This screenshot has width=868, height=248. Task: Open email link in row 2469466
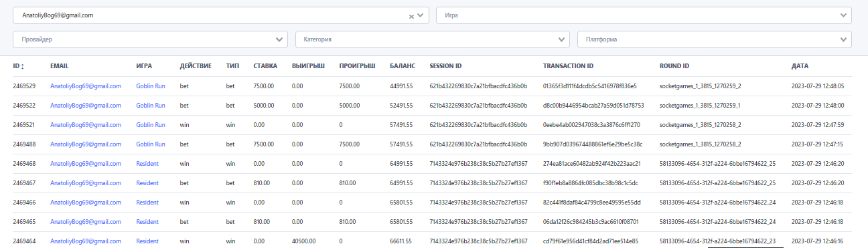tap(86, 203)
